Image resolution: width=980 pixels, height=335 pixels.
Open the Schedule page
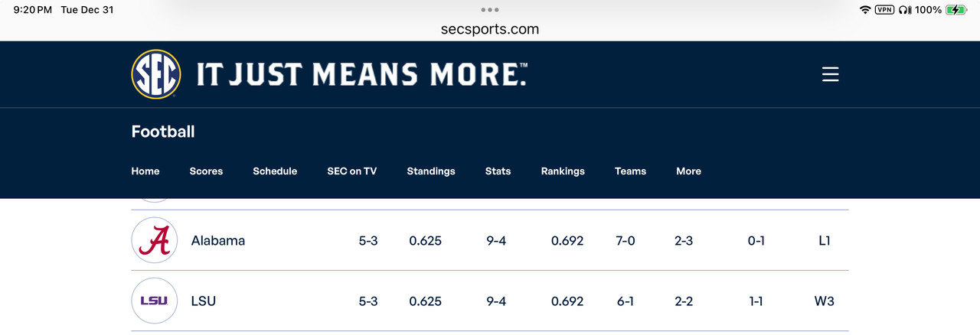(275, 171)
